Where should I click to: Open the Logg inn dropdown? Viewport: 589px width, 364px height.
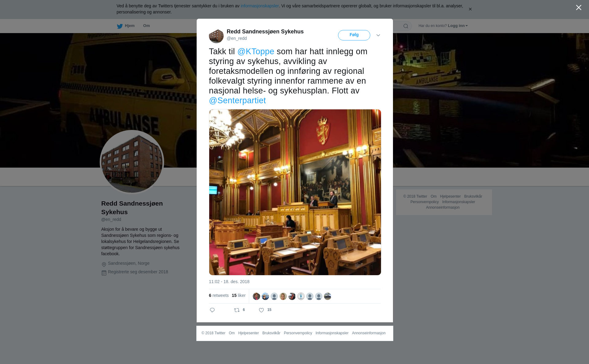tap(458, 26)
